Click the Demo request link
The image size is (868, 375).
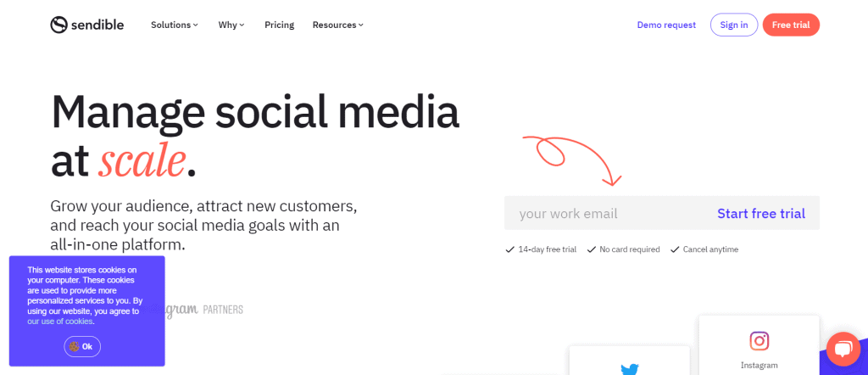pos(666,25)
